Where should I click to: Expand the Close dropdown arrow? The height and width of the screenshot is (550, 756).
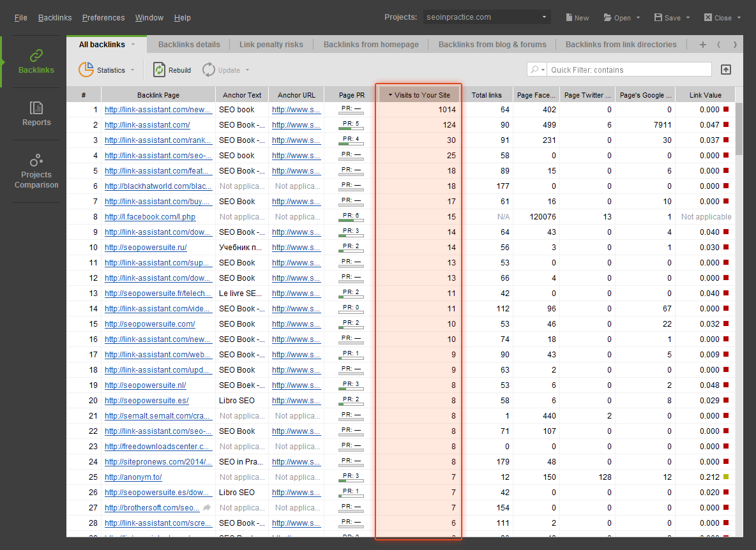pos(738,17)
